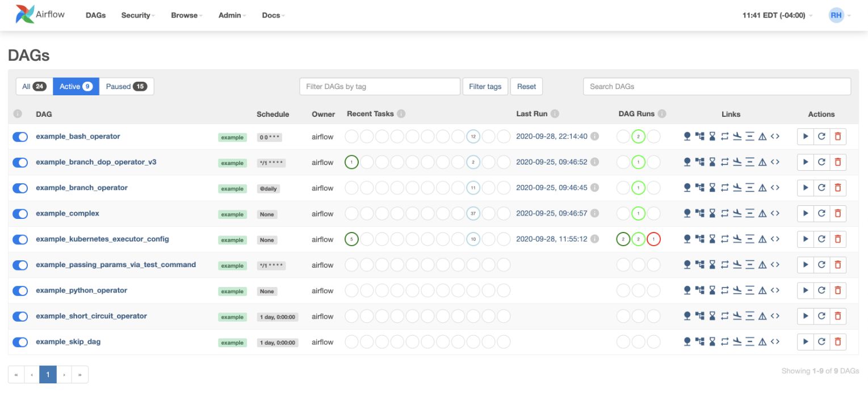The image size is (868, 397).
Task: View Code for example_bash_operator
Action: pyautogui.click(x=775, y=136)
